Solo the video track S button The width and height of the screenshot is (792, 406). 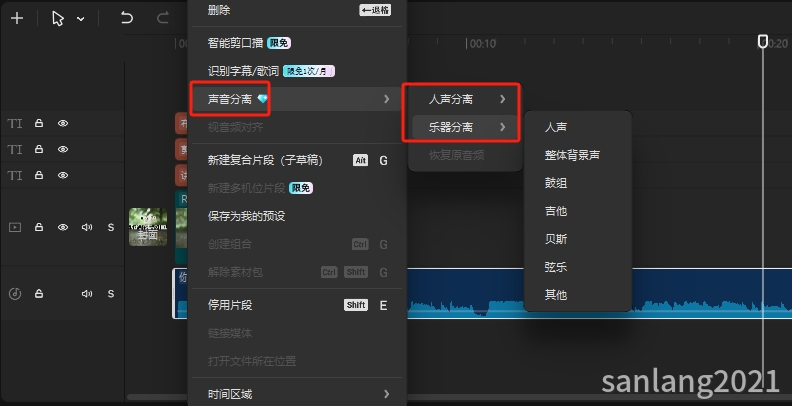pyautogui.click(x=111, y=227)
